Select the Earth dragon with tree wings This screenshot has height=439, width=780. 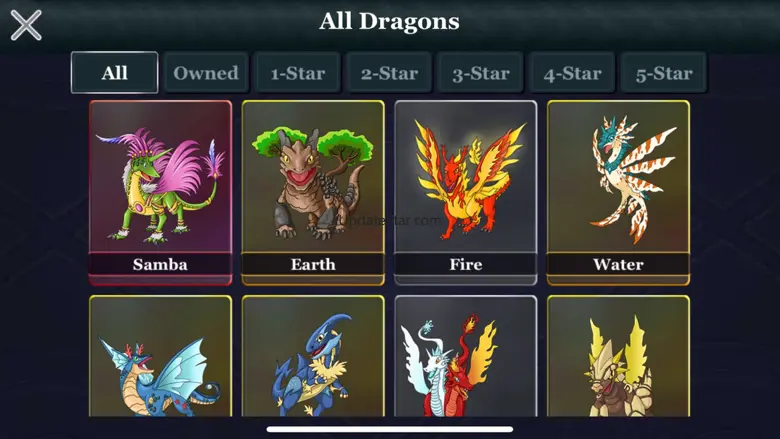coord(313,192)
